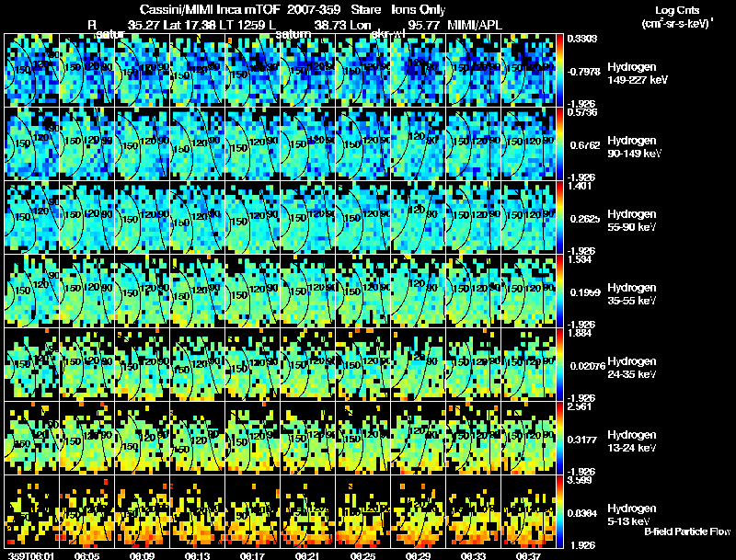
Task: Click the '0.5736' colorbar maximum value
Action: point(582,112)
